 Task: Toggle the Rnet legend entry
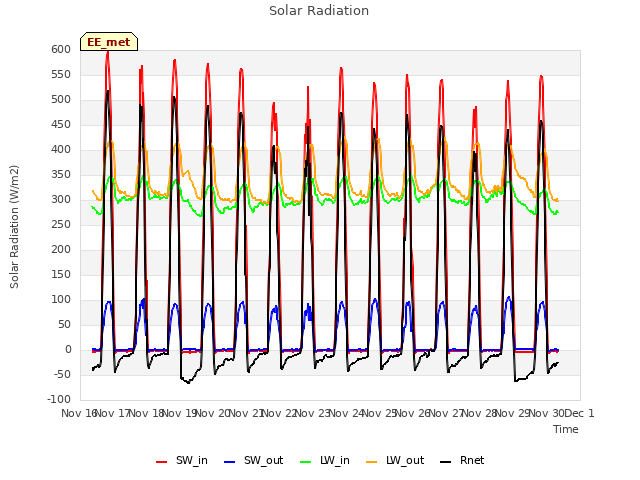click(462, 461)
